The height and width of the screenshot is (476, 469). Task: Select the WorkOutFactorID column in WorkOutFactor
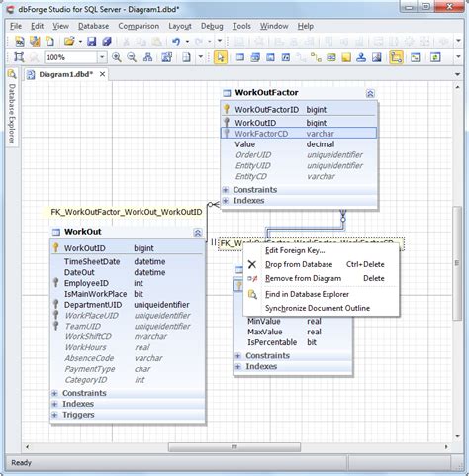point(299,109)
